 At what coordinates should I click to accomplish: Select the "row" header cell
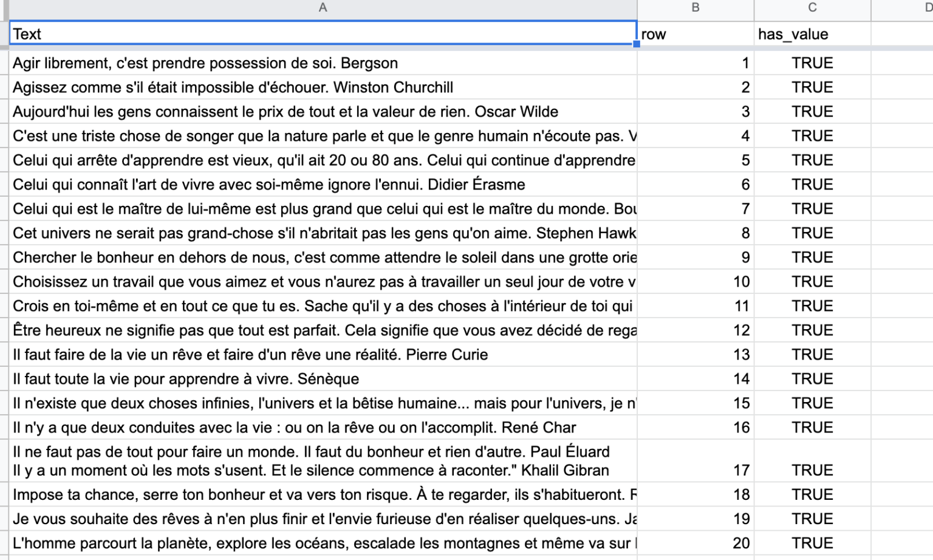pyautogui.click(x=695, y=35)
